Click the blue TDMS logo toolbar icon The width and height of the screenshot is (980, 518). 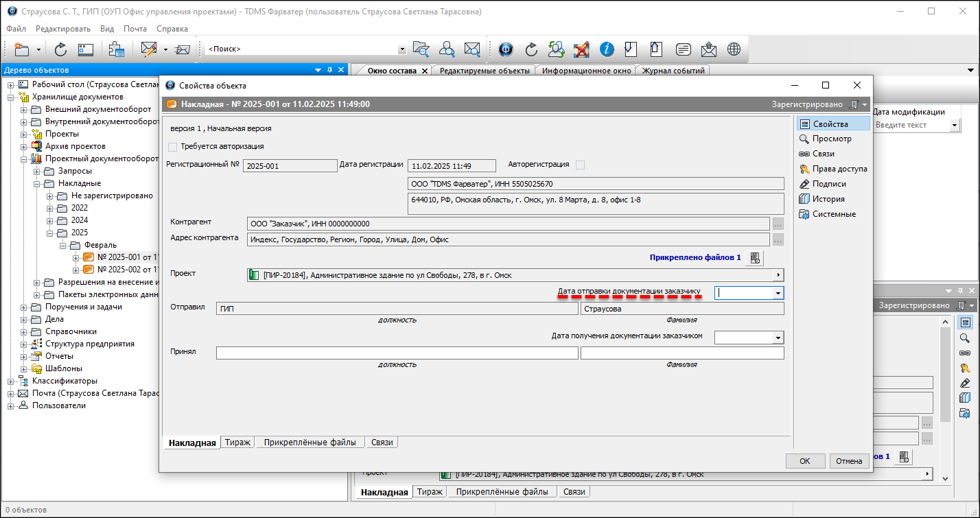[x=506, y=49]
